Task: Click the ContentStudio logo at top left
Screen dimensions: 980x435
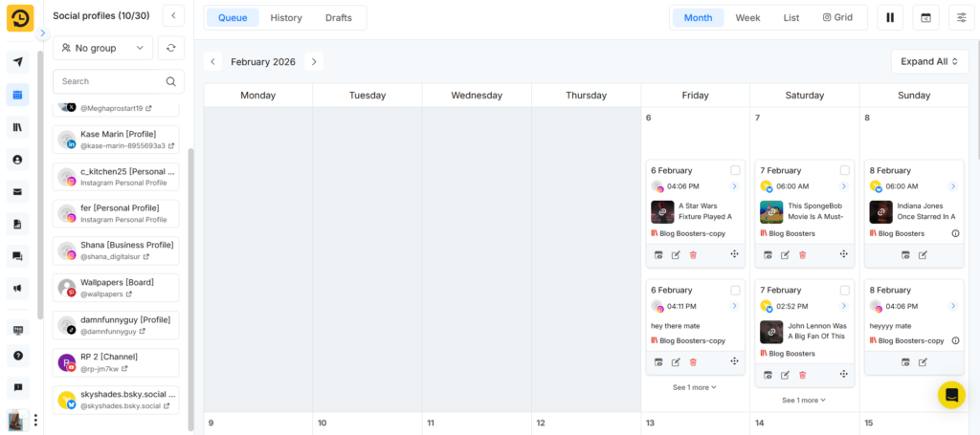Action: coord(20,18)
